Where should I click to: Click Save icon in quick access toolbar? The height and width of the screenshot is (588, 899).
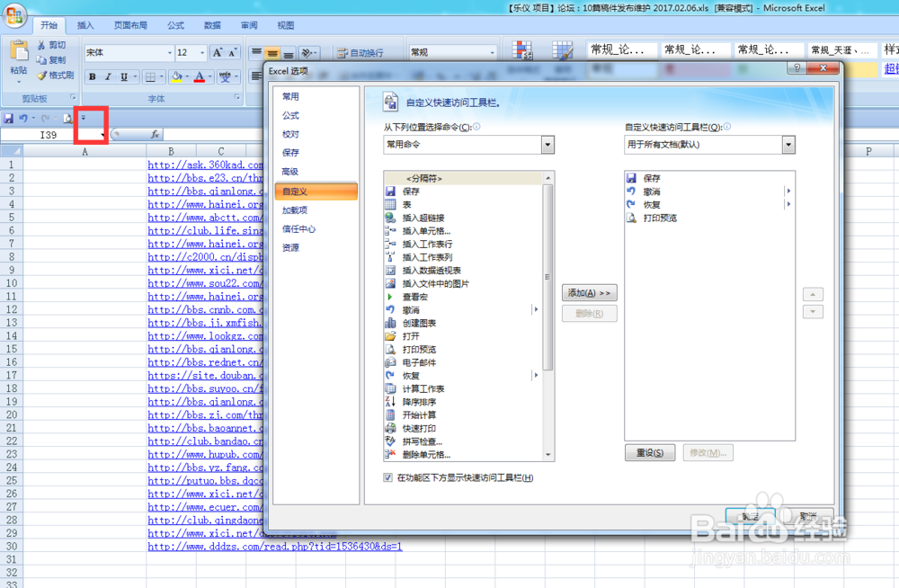pyautogui.click(x=9, y=118)
